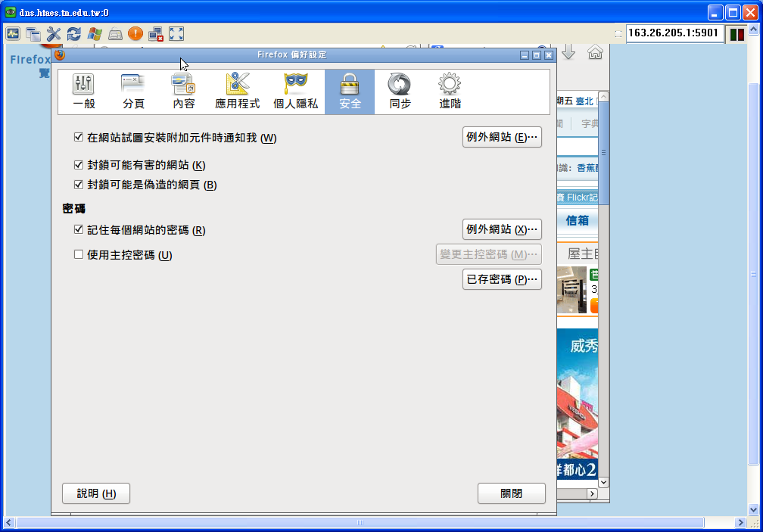Click the Windows logo toolbar icon
The width and height of the screenshot is (763, 532).
coord(94,33)
